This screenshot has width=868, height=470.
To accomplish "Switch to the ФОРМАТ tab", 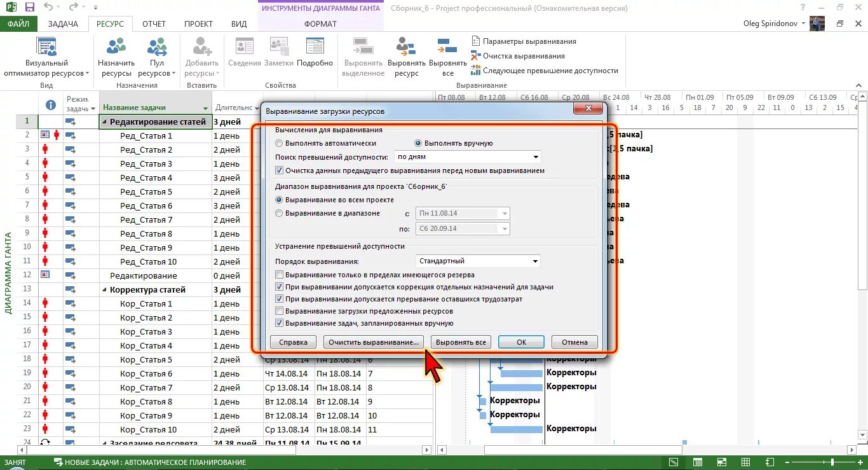I will [x=321, y=24].
